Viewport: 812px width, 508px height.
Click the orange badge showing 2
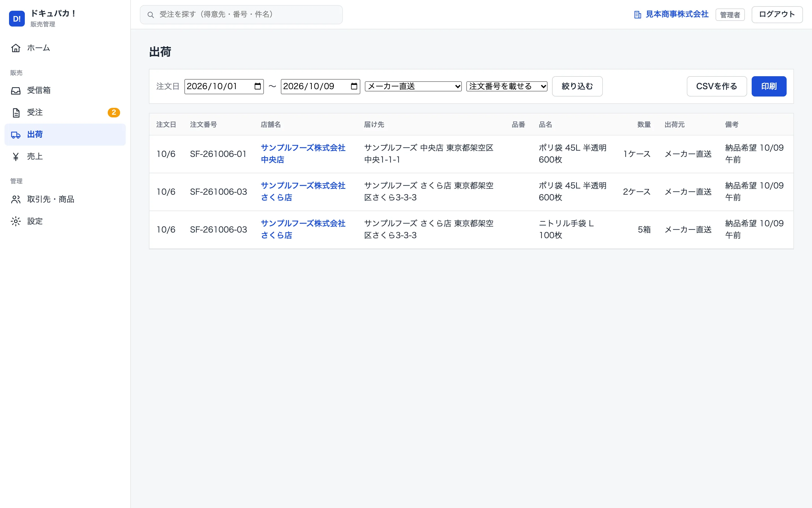(114, 113)
